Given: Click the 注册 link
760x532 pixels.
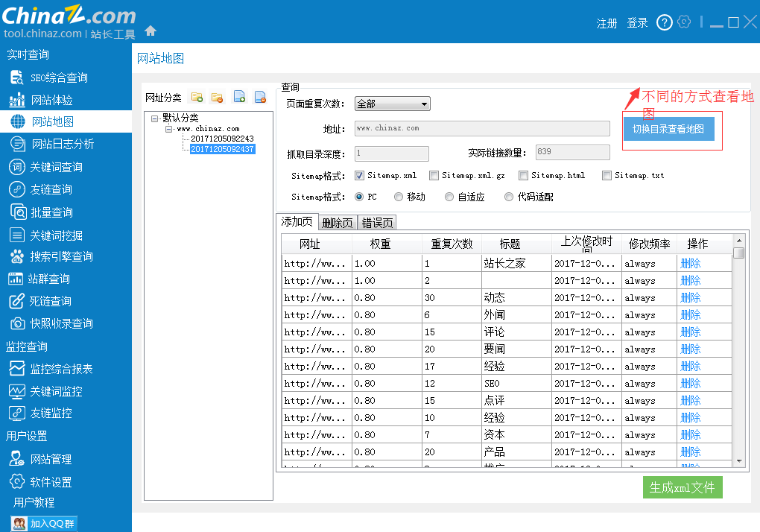Looking at the screenshot, I should coord(607,23).
